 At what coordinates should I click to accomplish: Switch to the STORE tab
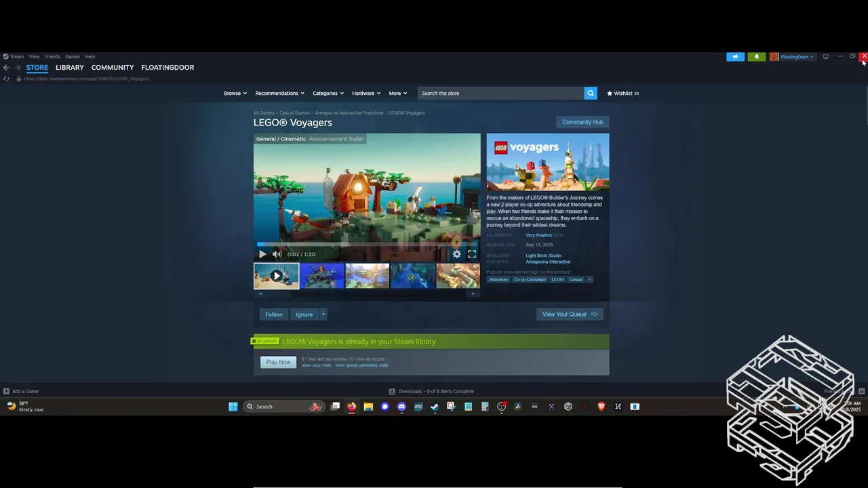click(x=37, y=68)
